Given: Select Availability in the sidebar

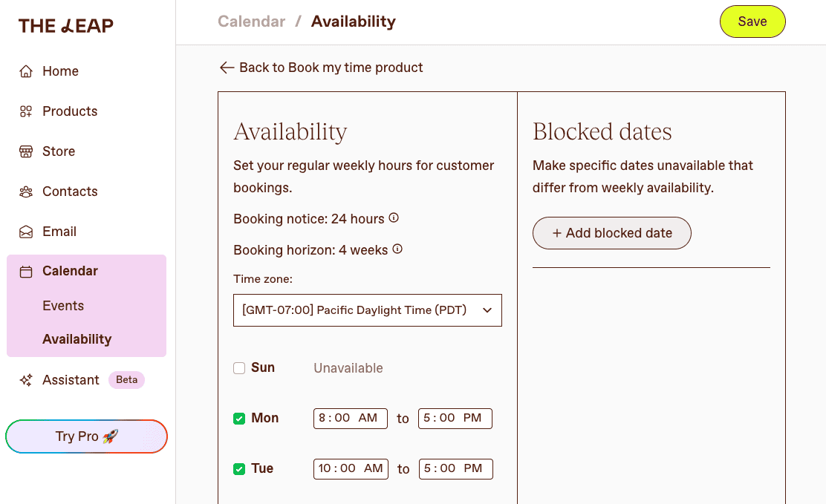Looking at the screenshot, I should click(77, 339).
